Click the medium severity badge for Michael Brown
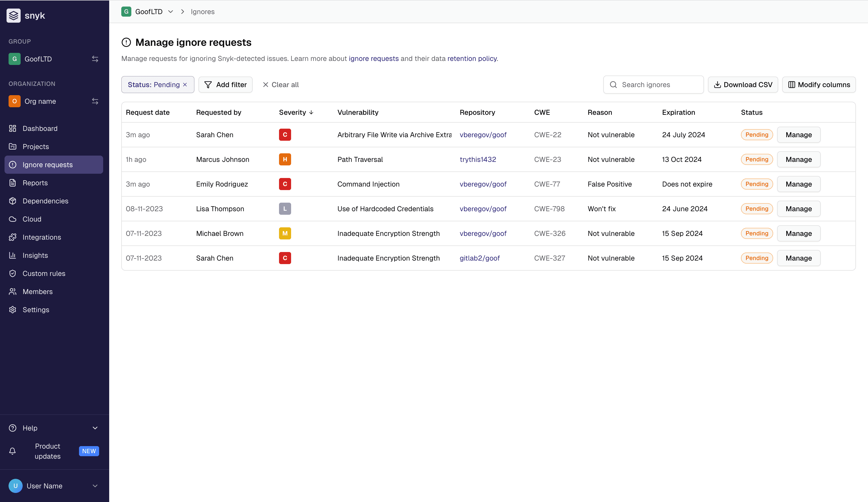Image resolution: width=868 pixels, height=502 pixels. (285, 233)
